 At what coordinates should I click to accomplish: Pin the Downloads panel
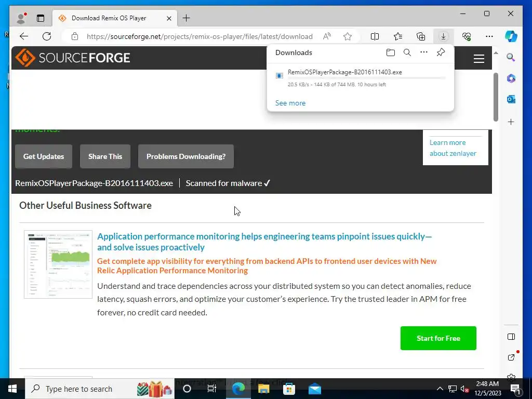click(441, 52)
